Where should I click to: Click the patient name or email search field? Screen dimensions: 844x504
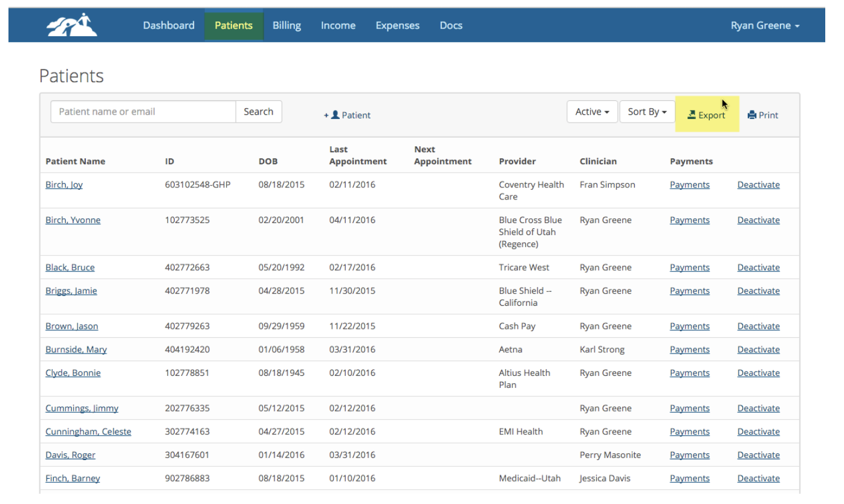(x=143, y=111)
